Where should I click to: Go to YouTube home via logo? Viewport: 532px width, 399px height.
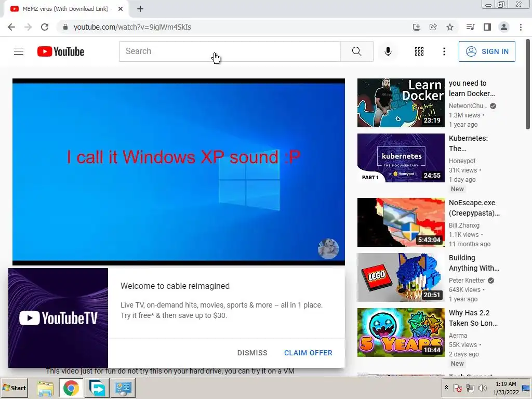click(61, 51)
